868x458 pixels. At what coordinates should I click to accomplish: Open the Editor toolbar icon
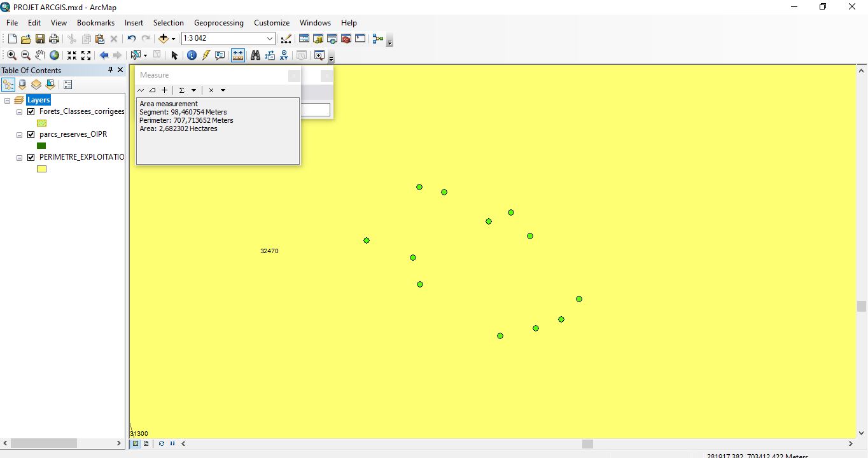(x=286, y=39)
